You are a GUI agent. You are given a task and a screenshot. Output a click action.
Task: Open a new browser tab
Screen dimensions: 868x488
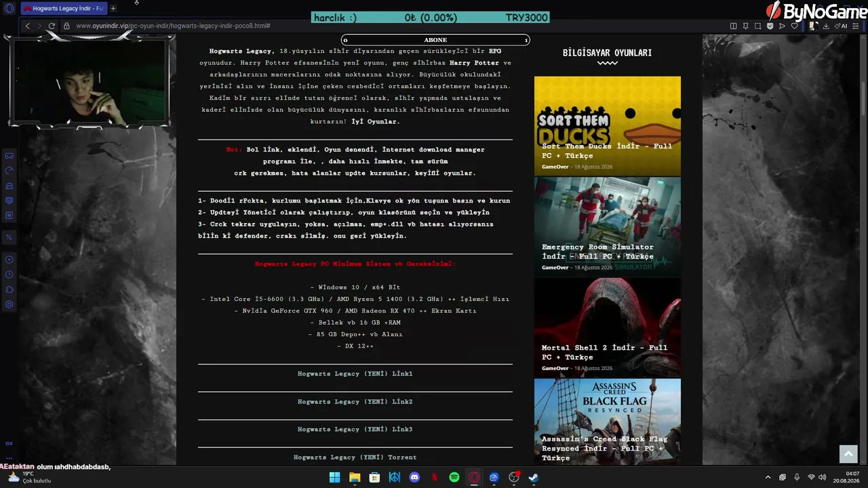coord(113,8)
